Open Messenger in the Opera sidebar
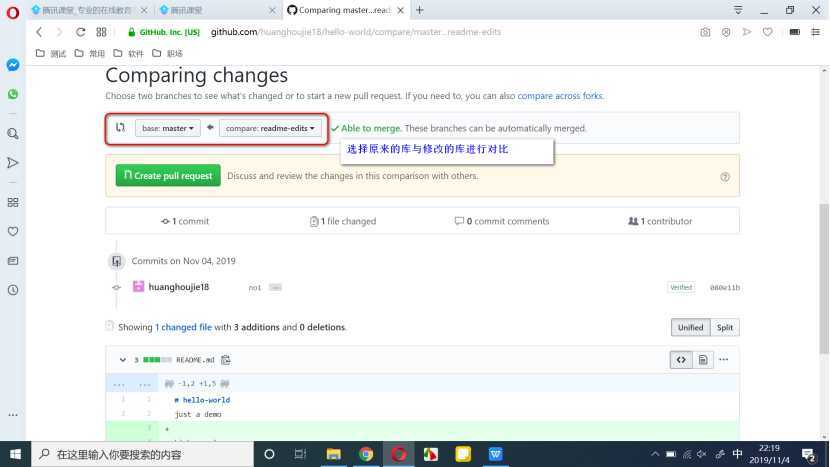Screen dimensions: 830x467 13,65
